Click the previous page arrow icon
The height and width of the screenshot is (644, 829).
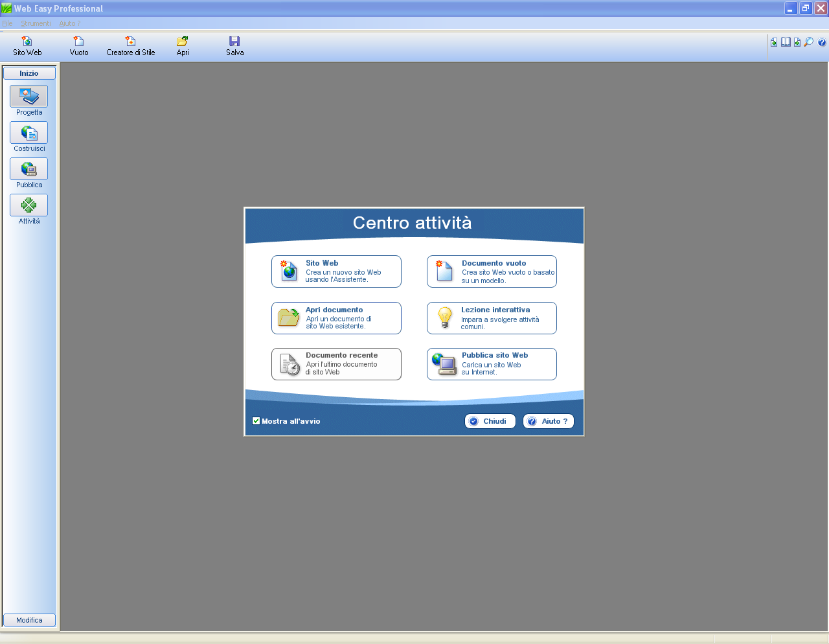tap(774, 42)
